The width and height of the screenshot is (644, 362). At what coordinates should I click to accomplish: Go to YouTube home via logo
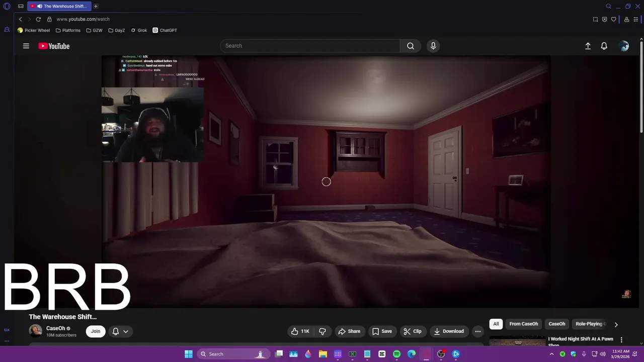[x=54, y=46]
